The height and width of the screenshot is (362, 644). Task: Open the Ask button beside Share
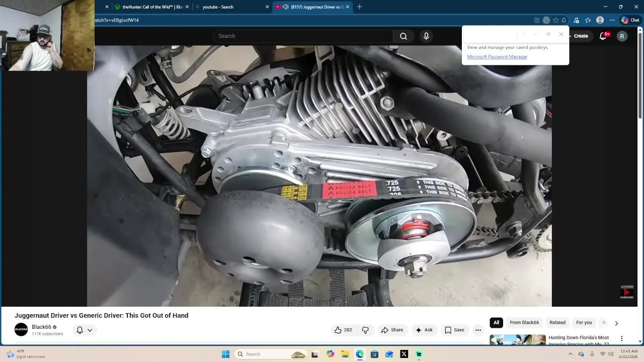click(x=424, y=330)
